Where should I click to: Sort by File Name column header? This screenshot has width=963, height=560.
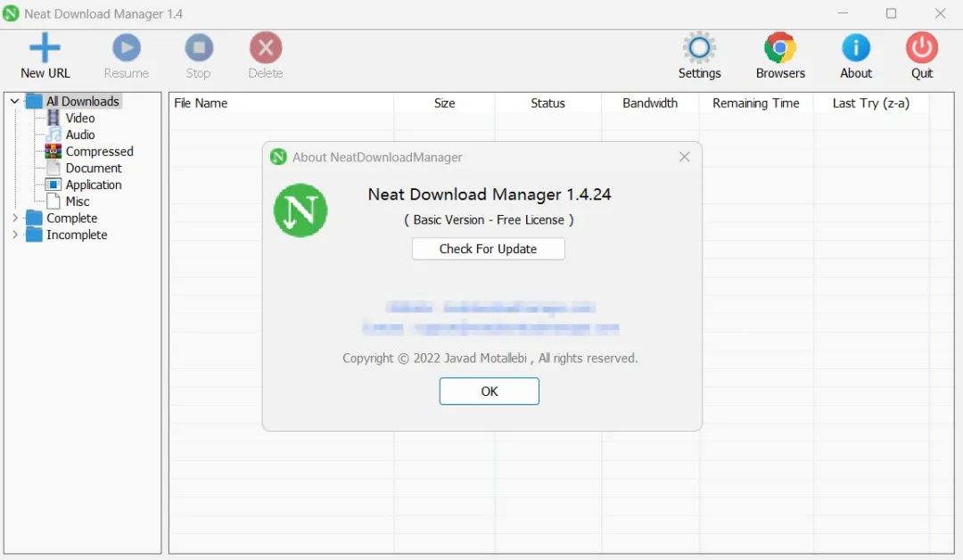(281, 103)
